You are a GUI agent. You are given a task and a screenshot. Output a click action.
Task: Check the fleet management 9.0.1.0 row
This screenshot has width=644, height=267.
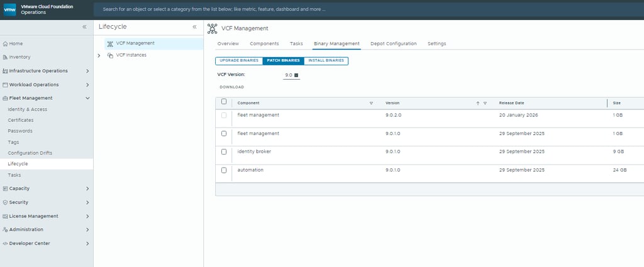click(224, 133)
